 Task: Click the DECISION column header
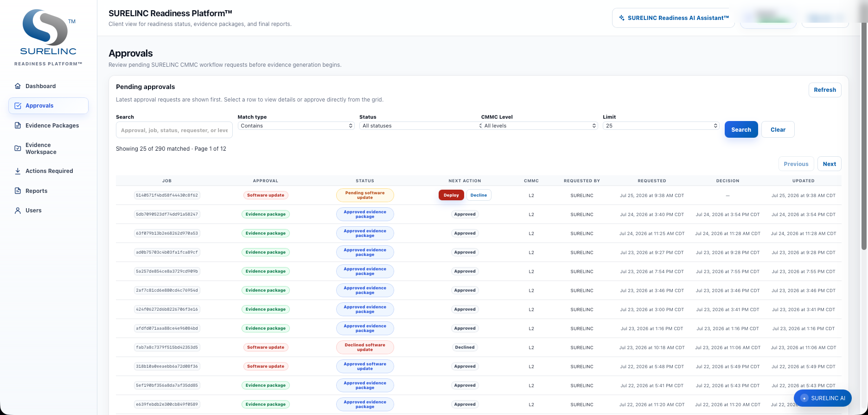click(728, 181)
